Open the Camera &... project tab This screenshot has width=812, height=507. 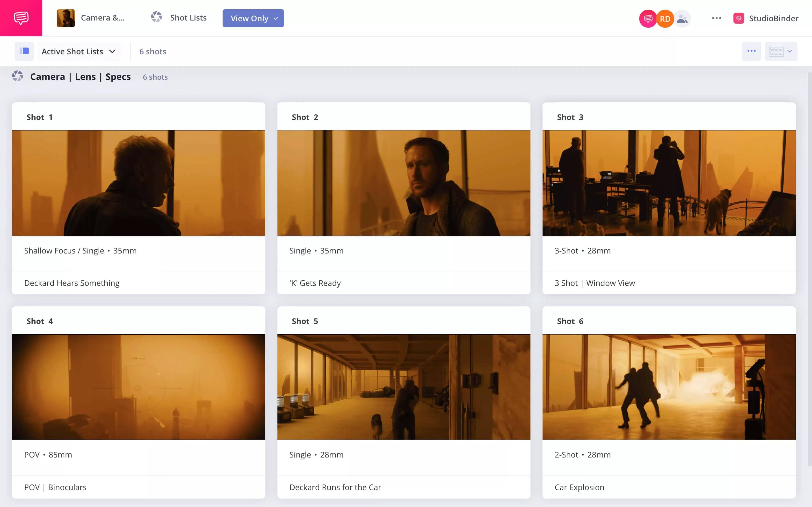(103, 18)
